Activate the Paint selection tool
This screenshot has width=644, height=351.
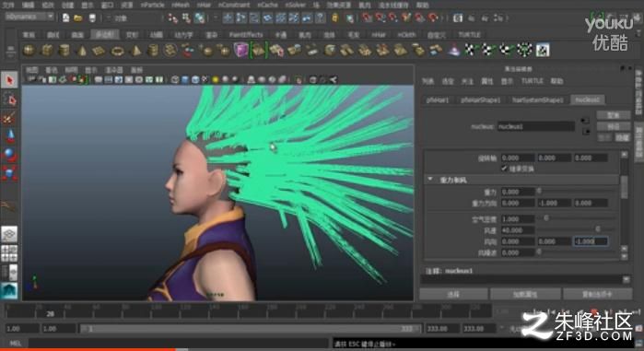9,118
